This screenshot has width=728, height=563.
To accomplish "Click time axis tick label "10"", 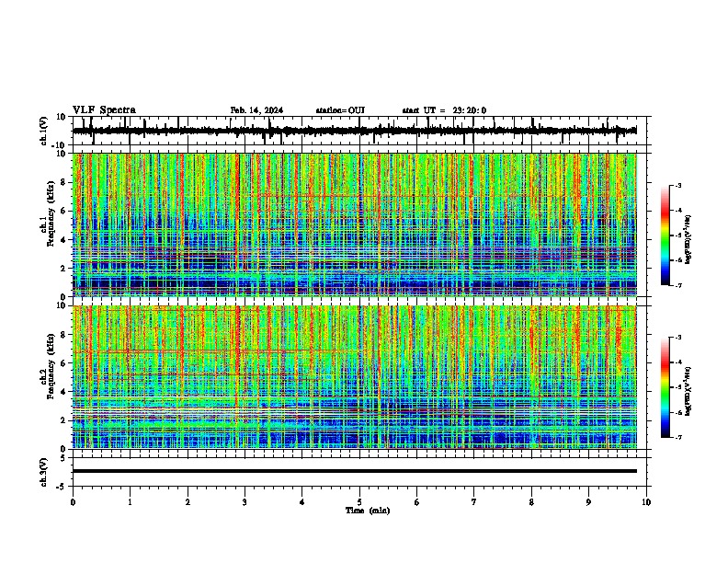I will [646, 502].
